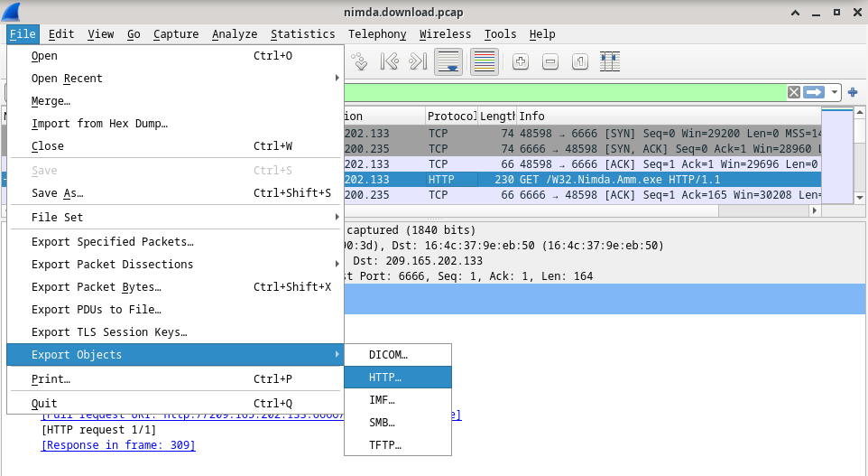Select HTTP… in Export Objects submenu

click(398, 378)
